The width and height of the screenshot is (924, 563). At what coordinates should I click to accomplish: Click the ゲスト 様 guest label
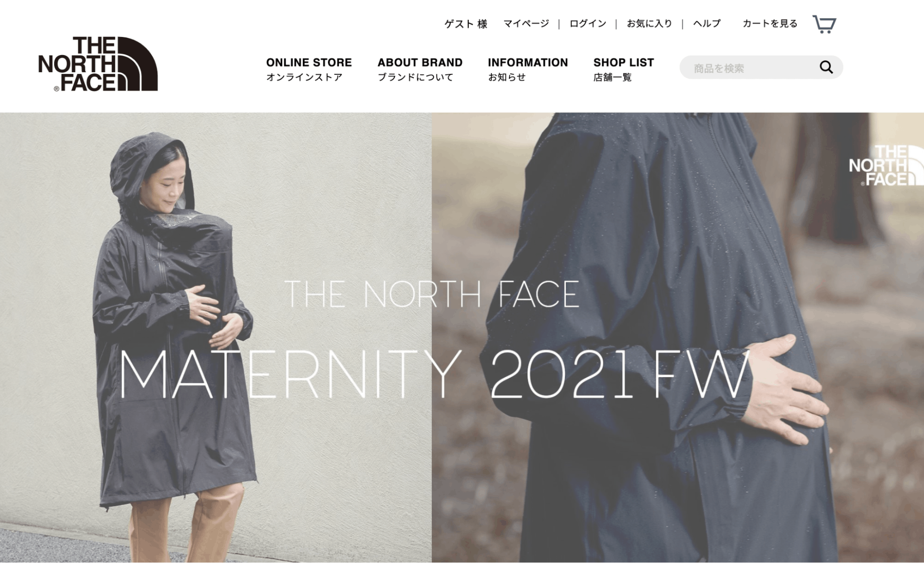point(466,24)
